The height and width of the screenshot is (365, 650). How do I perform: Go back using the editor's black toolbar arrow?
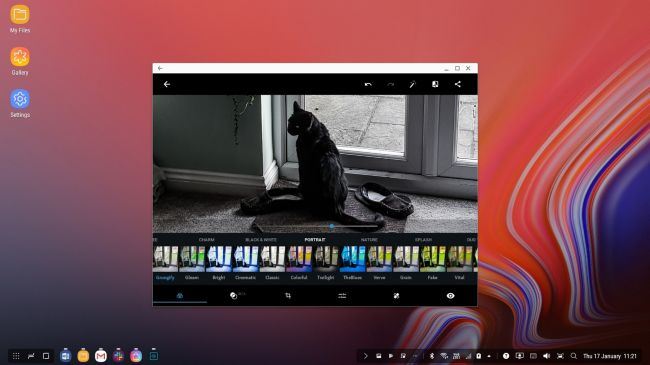pos(167,84)
